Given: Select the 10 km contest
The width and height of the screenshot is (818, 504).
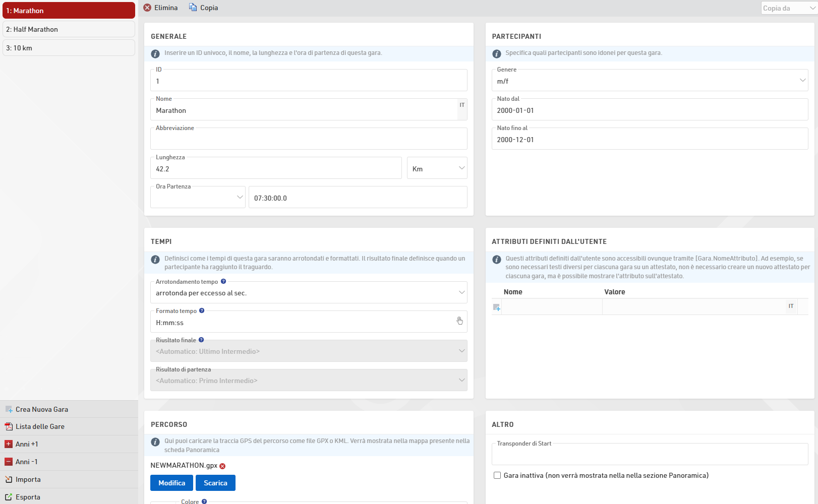Looking at the screenshot, I should click(69, 48).
